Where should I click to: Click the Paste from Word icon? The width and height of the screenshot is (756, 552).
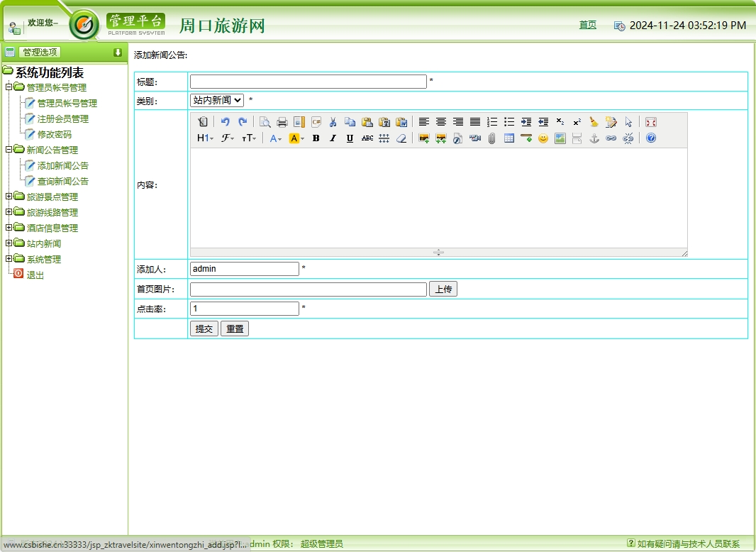tap(401, 121)
